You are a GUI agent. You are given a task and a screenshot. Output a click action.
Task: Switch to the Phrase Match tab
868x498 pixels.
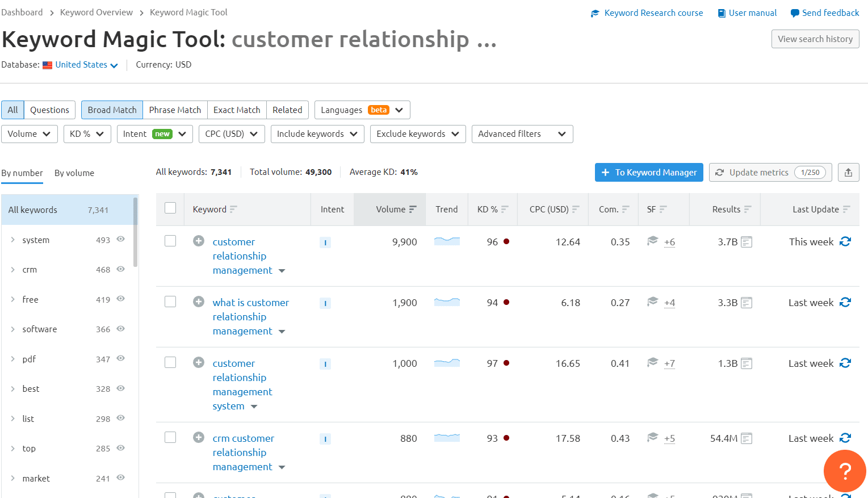click(175, 110)
